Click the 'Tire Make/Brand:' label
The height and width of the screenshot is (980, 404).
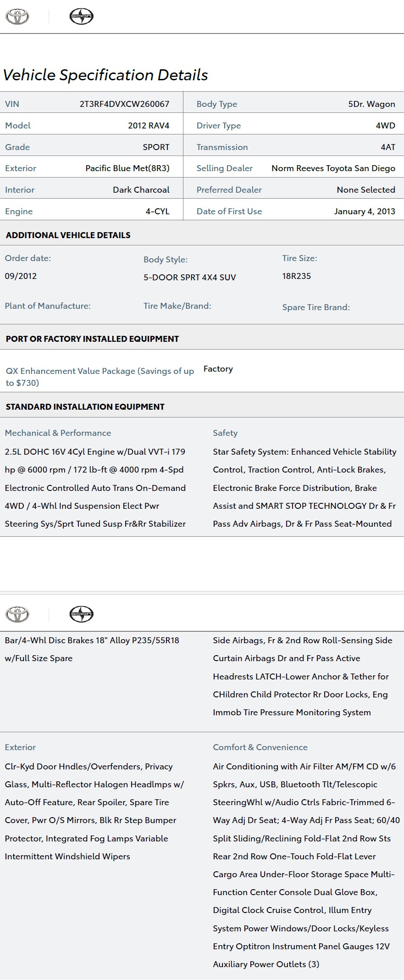[177, 306]
